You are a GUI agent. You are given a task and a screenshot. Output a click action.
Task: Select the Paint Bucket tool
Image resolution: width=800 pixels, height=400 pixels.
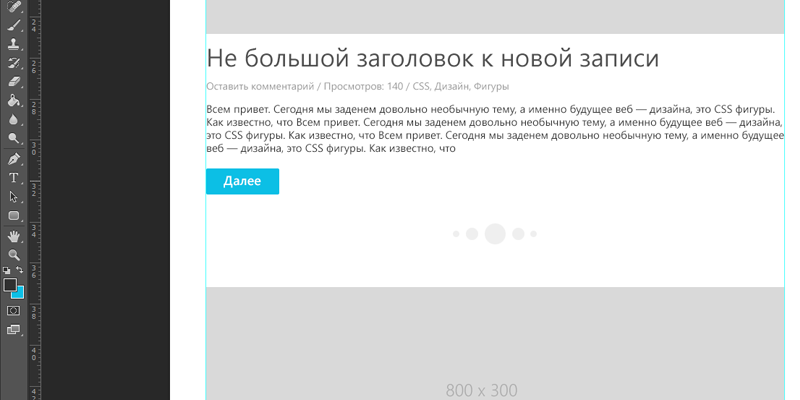[x=14, y=101]
